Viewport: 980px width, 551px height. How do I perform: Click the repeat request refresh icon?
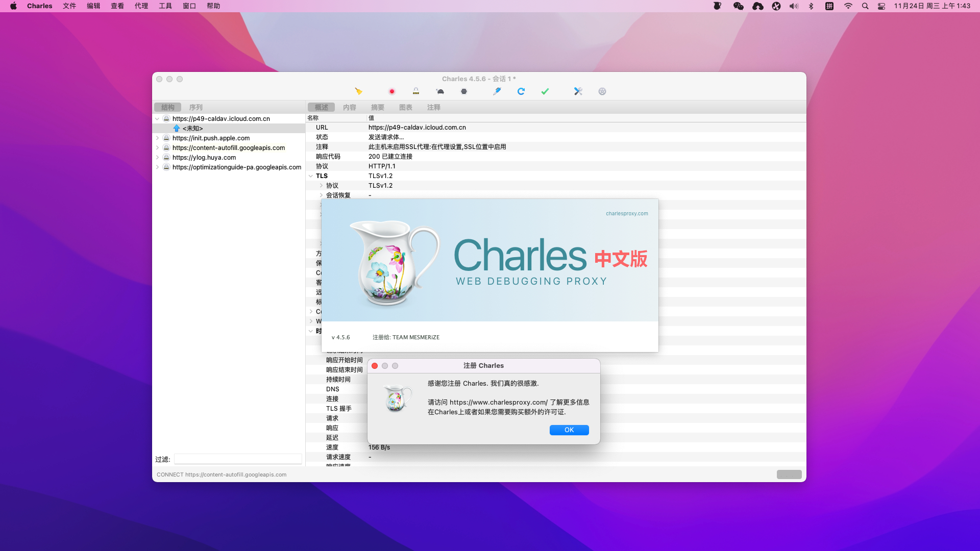(x=521, y=91)
